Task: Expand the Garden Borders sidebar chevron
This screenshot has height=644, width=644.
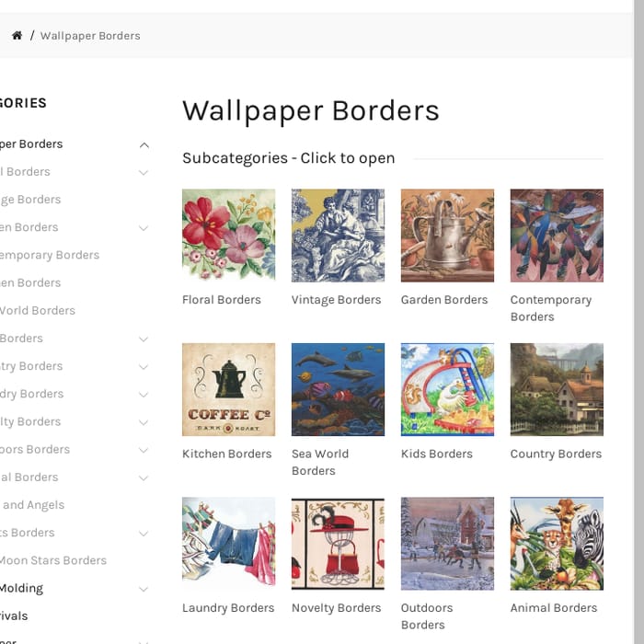Action: [x=144, y=228]
